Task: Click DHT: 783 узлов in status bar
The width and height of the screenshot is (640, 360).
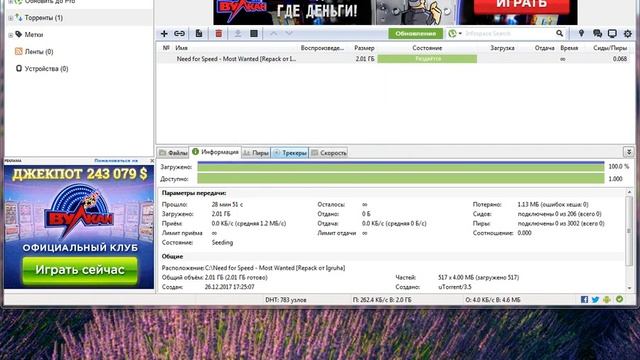Action: point(286,300)
